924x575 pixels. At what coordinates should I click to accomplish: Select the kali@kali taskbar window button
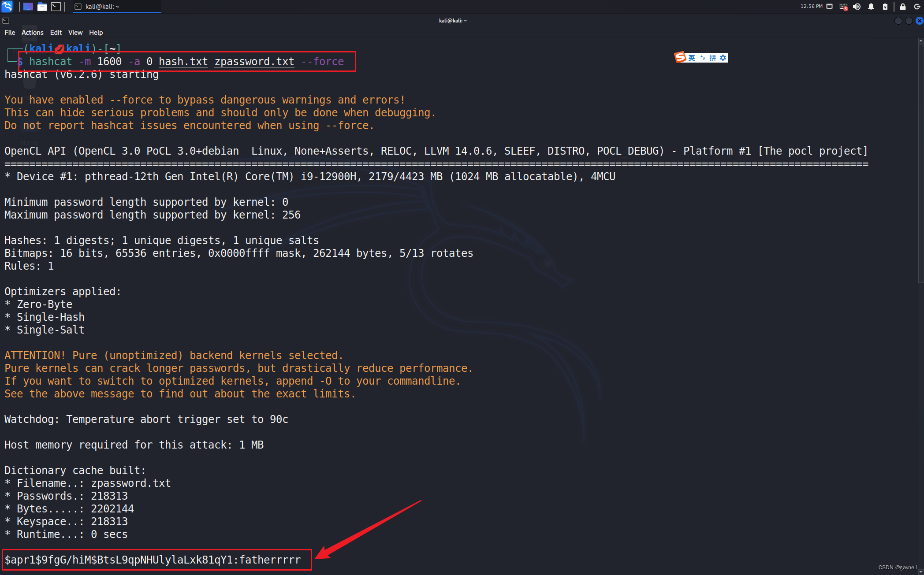[117, 7]
